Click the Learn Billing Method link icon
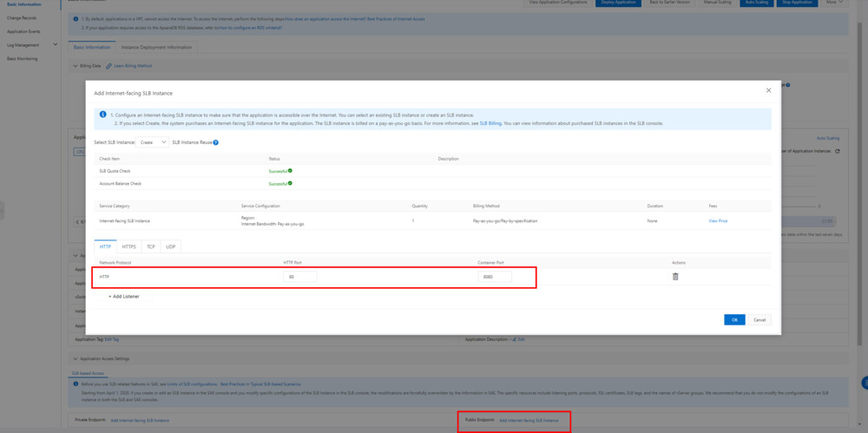Screen dimensions: 868x433 (x=108, y=66)
